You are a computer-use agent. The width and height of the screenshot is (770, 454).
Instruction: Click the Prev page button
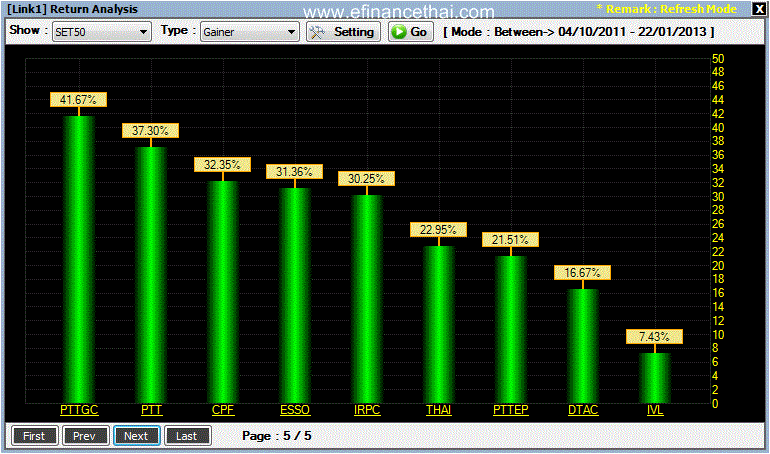[85, 436]
